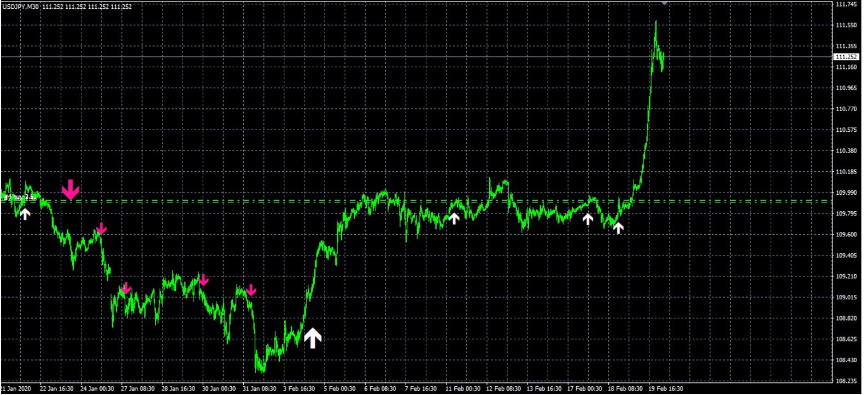Click the 19 Feb 16:30 time label
Viewport: 868px width, 395px height.
click(666, 389)
